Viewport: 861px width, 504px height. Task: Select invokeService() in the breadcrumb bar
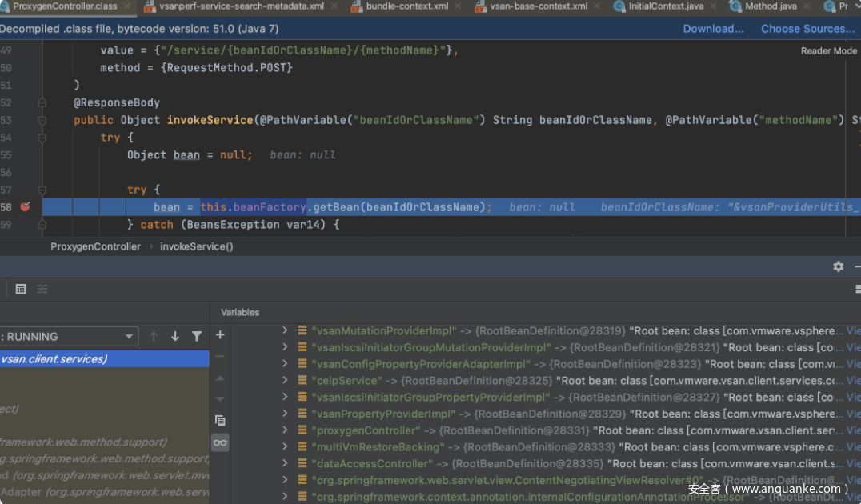coord(197,246)
